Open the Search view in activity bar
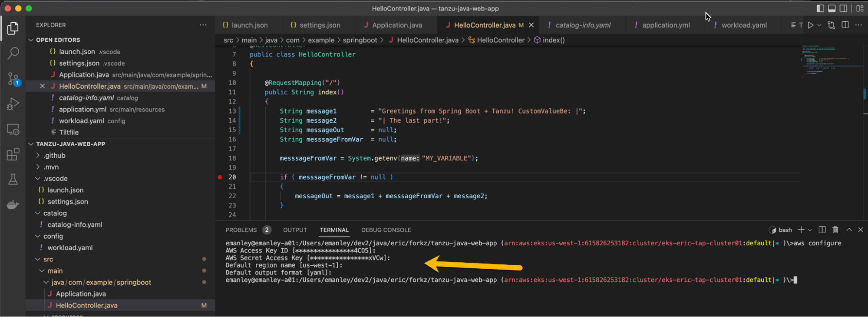868x317 pixels. [x=13, y=53]
